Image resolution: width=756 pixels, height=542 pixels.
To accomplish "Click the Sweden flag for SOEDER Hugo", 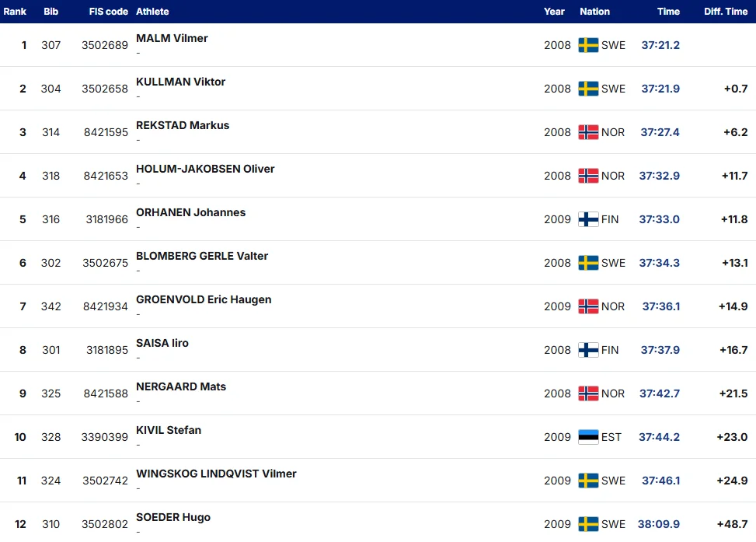I will click(588, 524).
